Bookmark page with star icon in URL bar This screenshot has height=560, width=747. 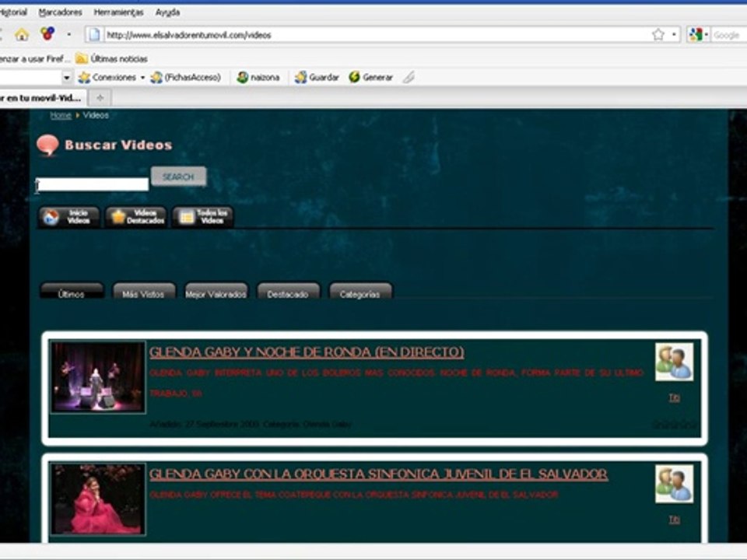point(658,34)
